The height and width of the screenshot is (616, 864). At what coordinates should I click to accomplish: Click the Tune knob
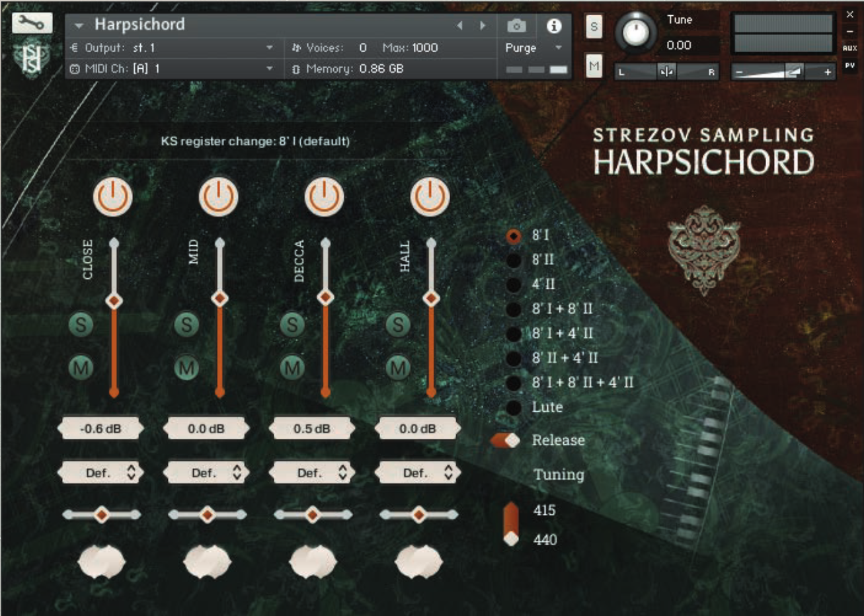click(636, 32)
